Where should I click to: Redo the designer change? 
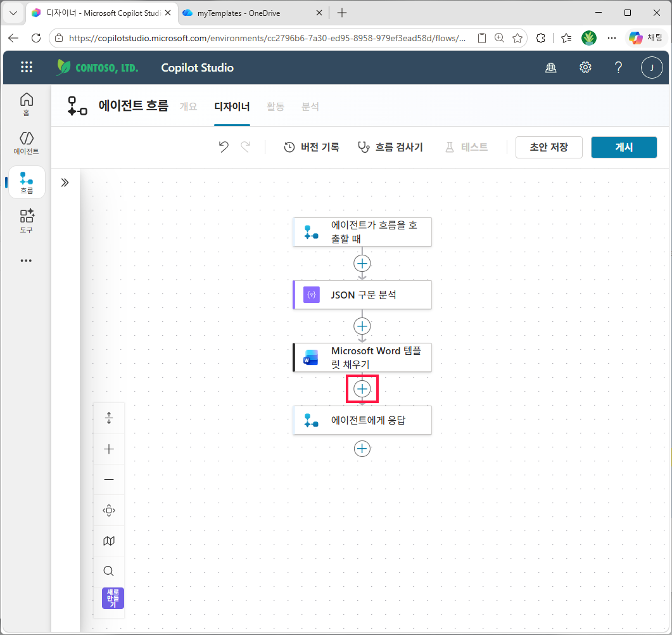coord(245,147)
